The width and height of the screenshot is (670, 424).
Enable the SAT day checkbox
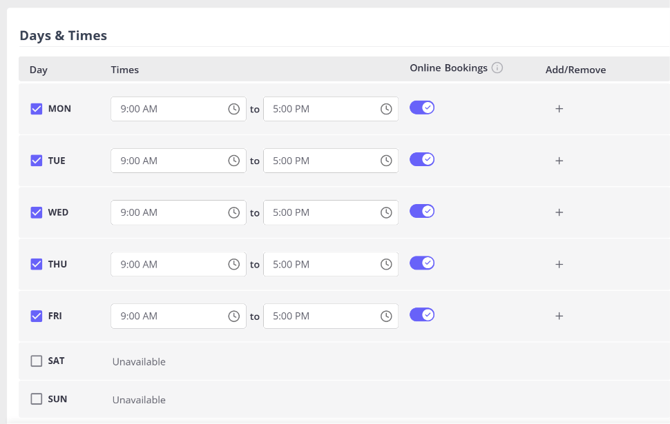click(36, 361)
